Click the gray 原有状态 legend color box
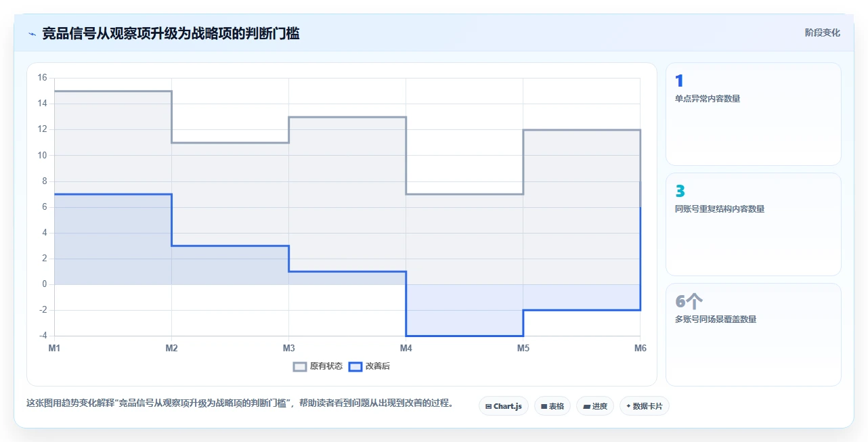Image resolution: width=868 pixels, height=442 pixels. pos(300,366)
